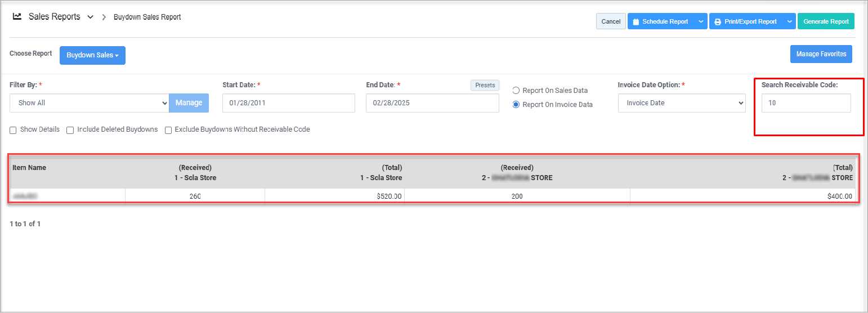Open the date Presets menu
This screenshot has width=868, height=313.
[485, 86]
